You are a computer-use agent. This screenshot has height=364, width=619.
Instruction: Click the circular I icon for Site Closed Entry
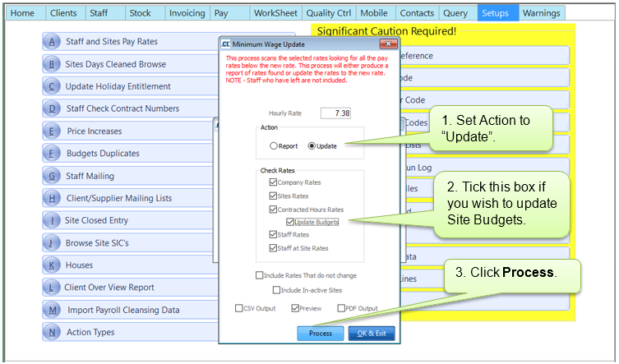tap(53, 220)
